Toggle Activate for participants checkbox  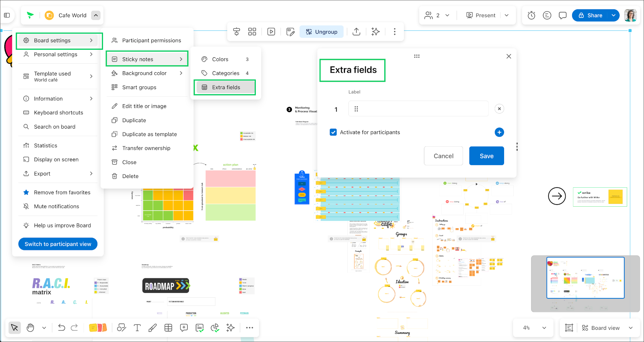333,132
